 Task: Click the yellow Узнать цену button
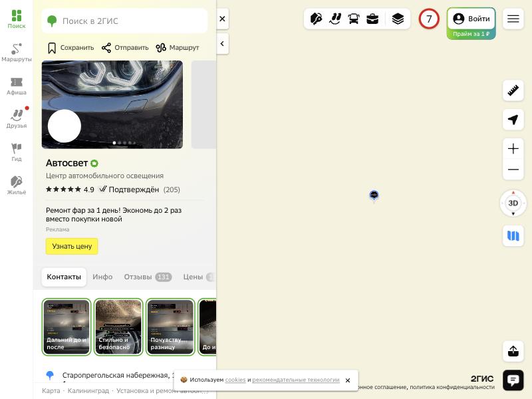pyautogui.click(x=72, y=246)
